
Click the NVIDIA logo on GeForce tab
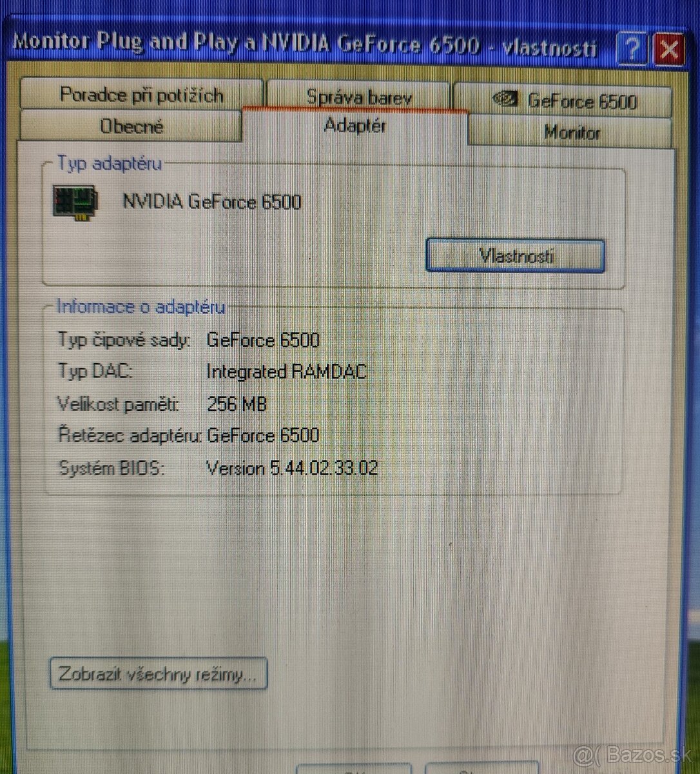[506, 100]
